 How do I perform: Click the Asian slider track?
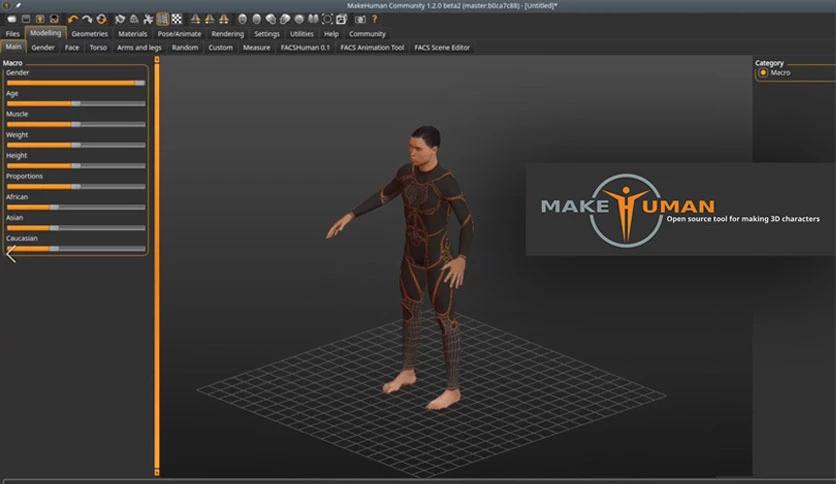76,228
